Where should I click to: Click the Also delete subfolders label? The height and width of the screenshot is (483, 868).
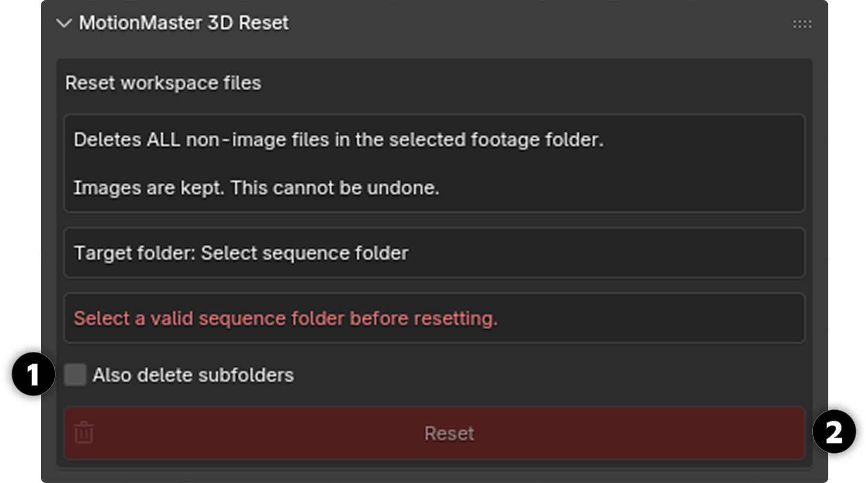(x=192, y=375)
